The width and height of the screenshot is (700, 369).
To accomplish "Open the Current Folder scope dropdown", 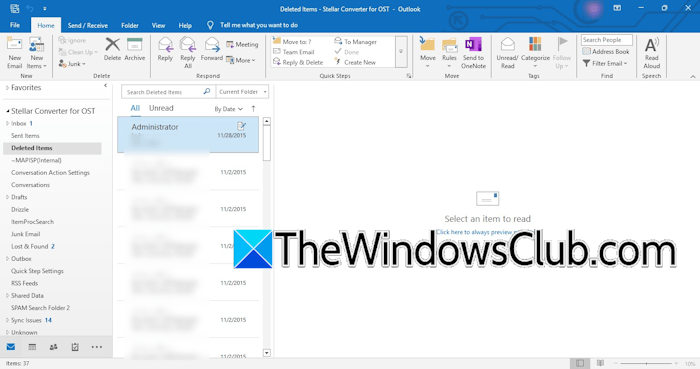I will 242,91.
